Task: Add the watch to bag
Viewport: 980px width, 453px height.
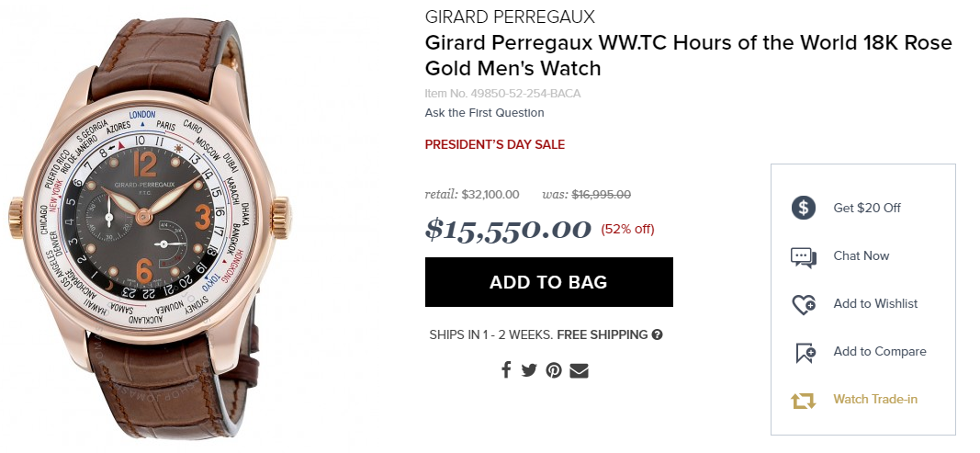Action: 548,282
